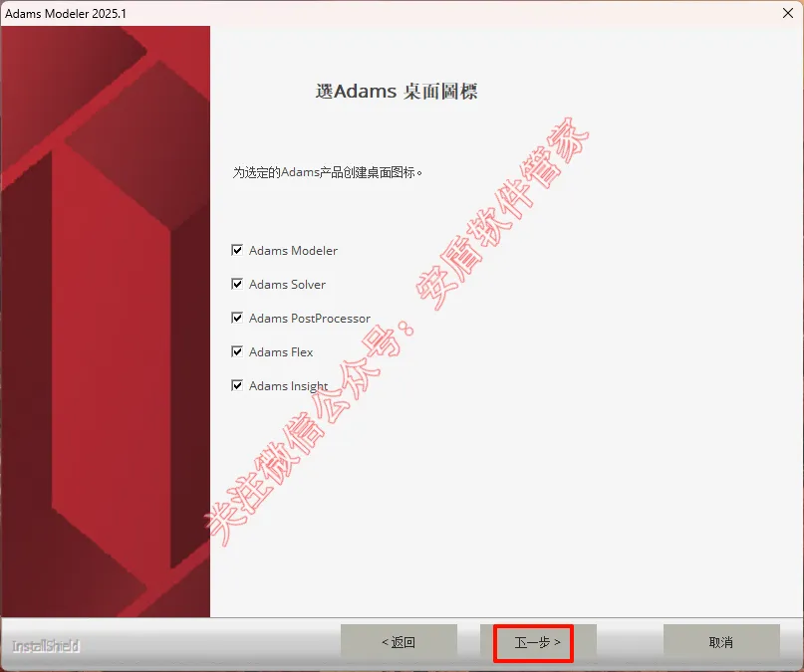804x672 pixels.
Task: Close the Adams Modeler 2025.1 installer window
Action: (788, 13)
